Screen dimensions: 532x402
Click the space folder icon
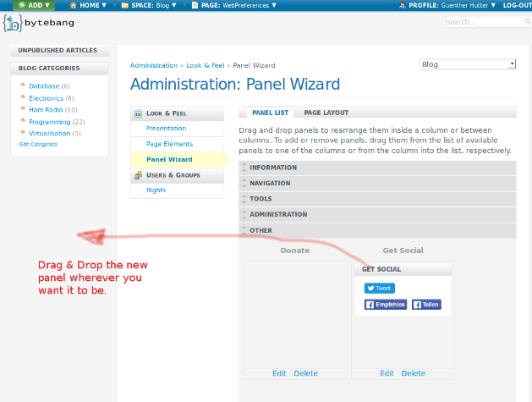(x=125, y=5)
